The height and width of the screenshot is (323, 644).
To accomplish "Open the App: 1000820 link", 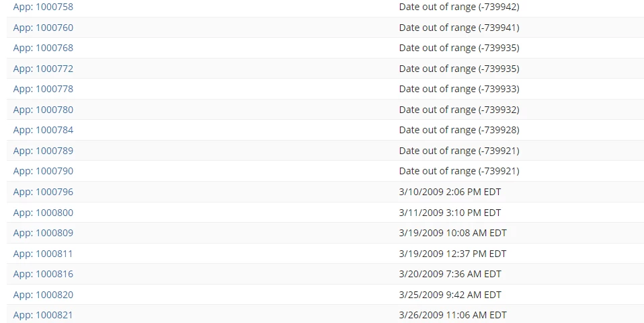I will [43, 295].
